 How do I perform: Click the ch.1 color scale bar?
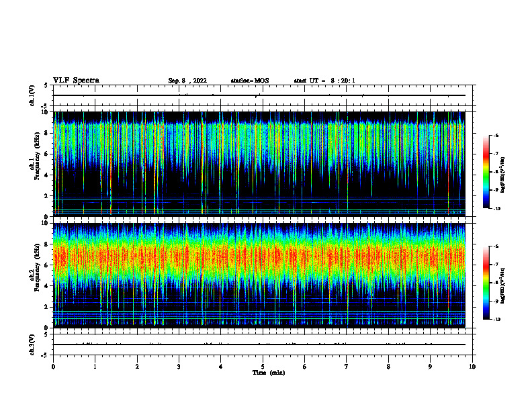tap(486, 172)
